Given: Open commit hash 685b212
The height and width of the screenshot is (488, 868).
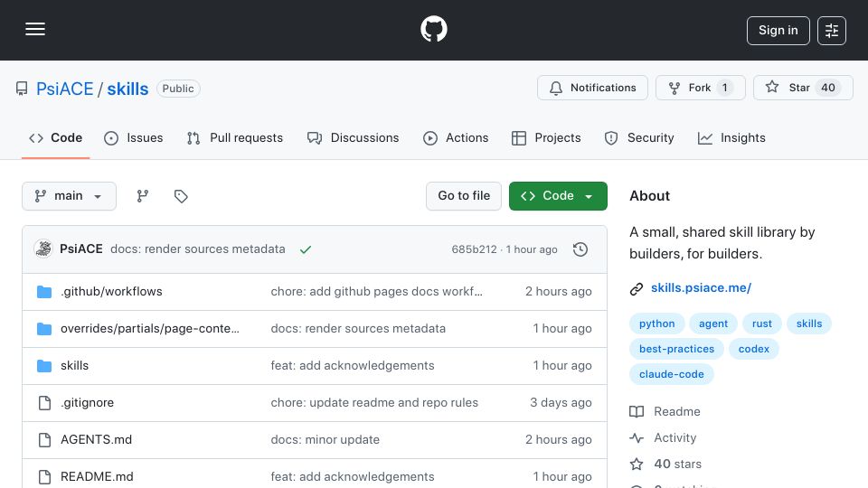Looking at the screenshot, I should 474,249.
